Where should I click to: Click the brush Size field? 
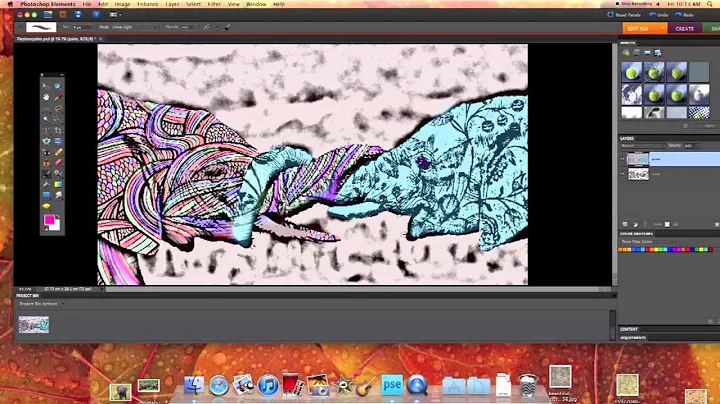point(83,27)
